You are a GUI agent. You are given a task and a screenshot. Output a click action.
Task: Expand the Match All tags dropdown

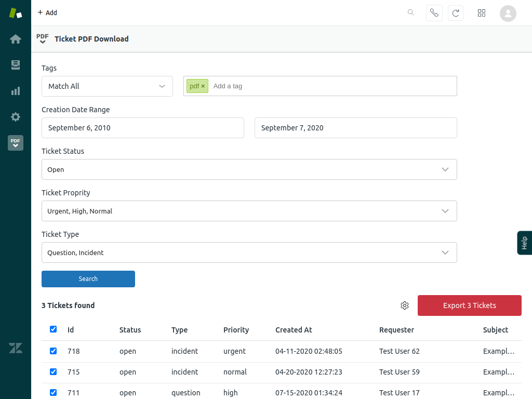(107, 86)
